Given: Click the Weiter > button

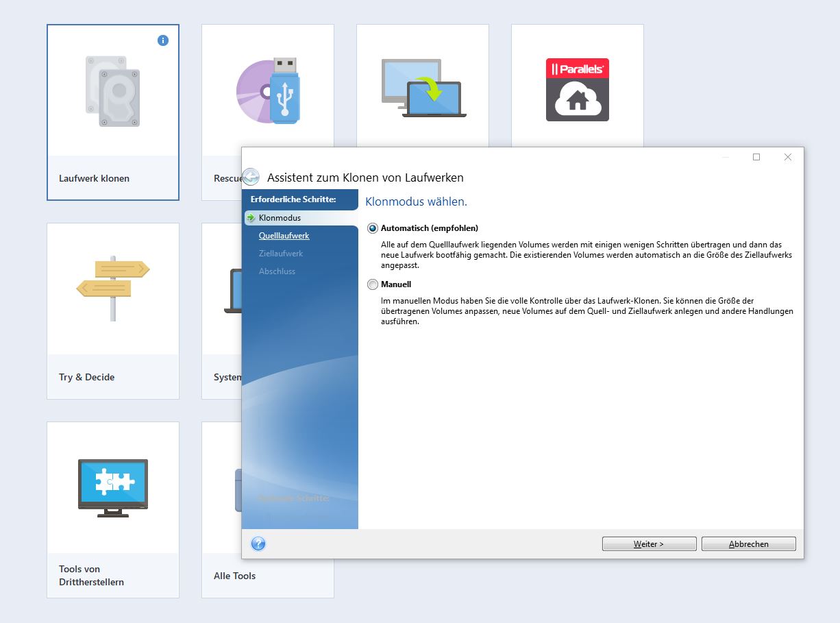Looking at the screenshot, I should 650,544.
